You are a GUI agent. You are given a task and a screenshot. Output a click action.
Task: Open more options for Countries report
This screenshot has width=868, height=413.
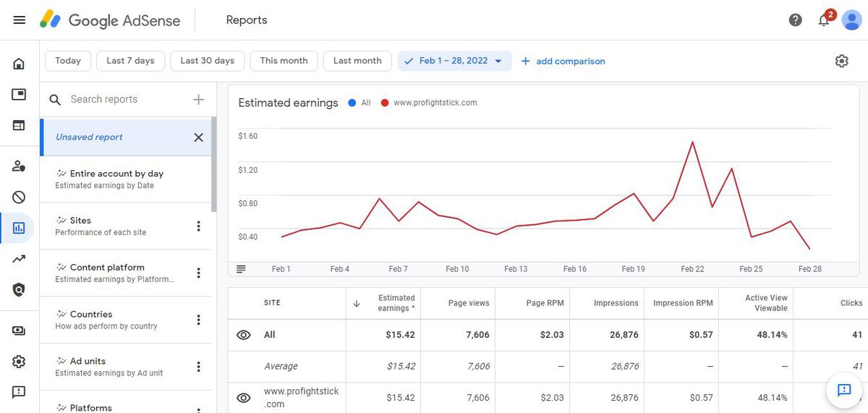click(x=199, y=320)
